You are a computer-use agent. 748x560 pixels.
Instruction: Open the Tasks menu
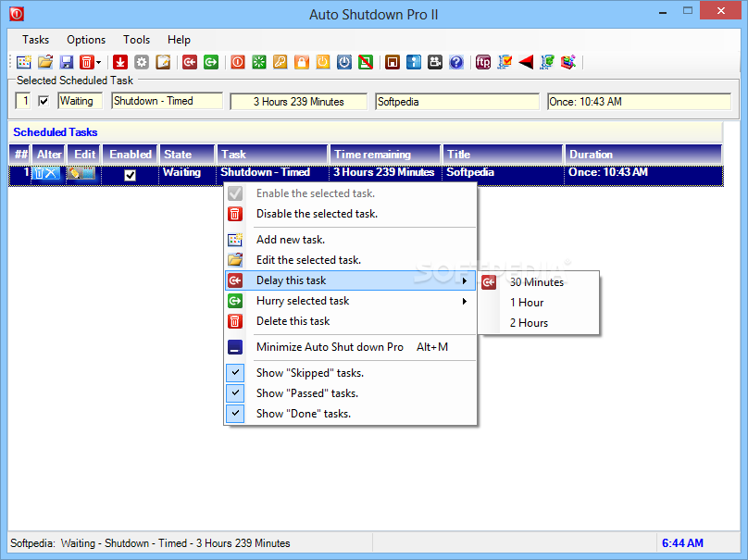(35, 40)
